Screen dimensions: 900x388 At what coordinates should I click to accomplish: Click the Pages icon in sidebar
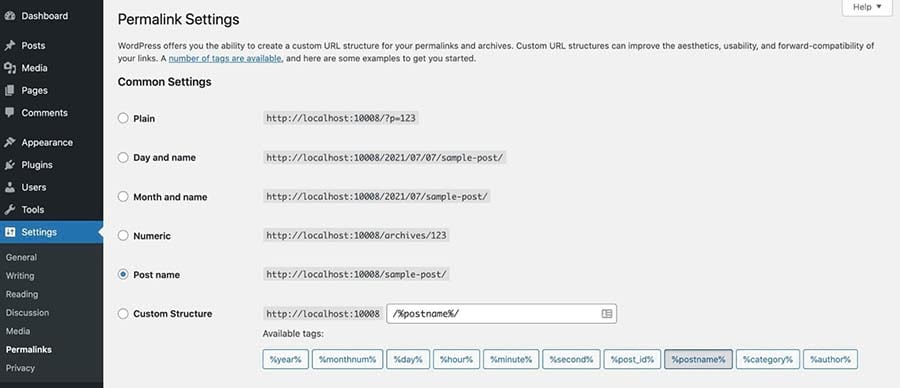tap(9, 90)
